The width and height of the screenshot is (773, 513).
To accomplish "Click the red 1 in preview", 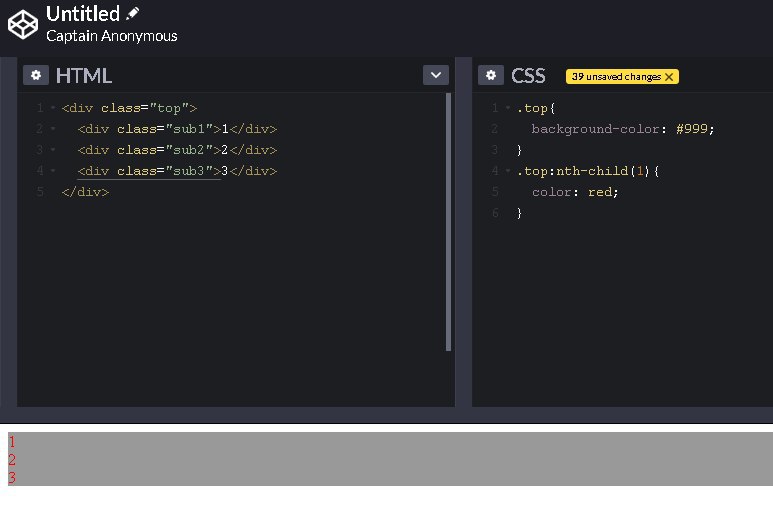I will coord(12,442).
